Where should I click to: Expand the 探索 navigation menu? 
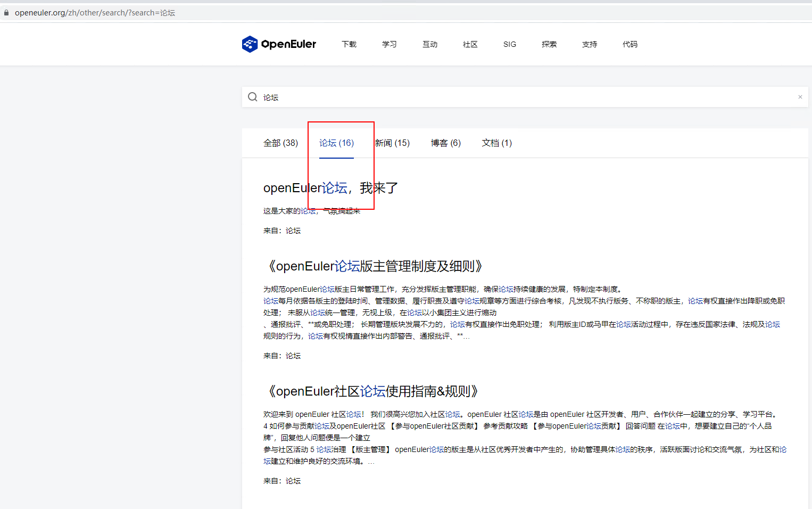[549, 44]
